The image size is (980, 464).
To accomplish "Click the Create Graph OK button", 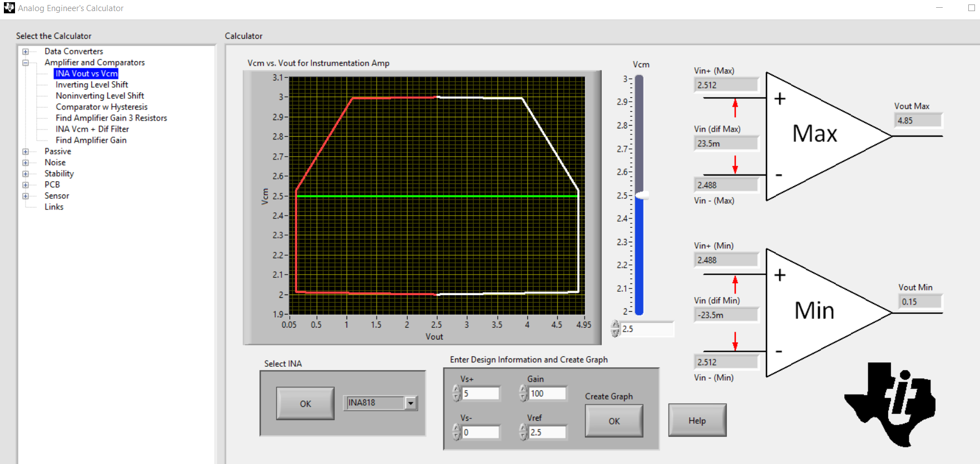I will tap(614, 421).
